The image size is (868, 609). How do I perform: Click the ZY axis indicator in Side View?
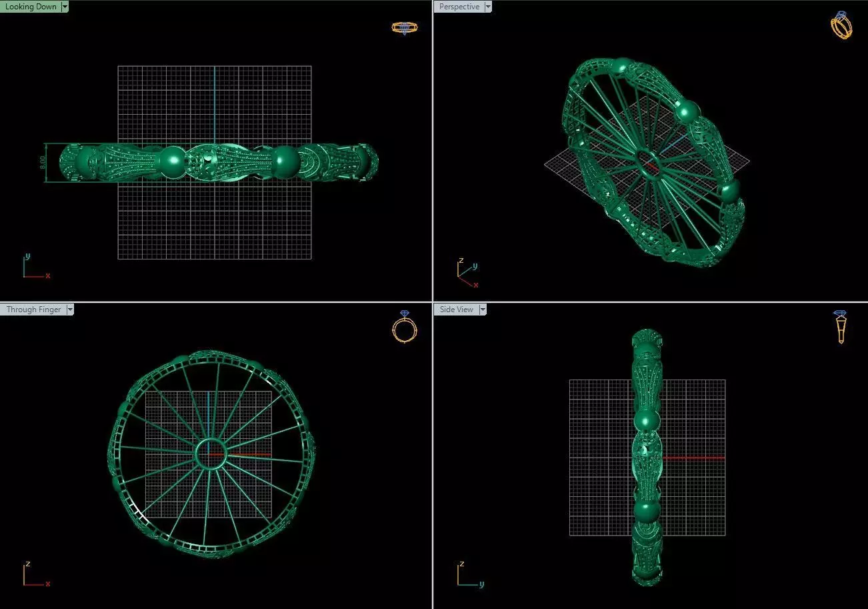(470, 574)
